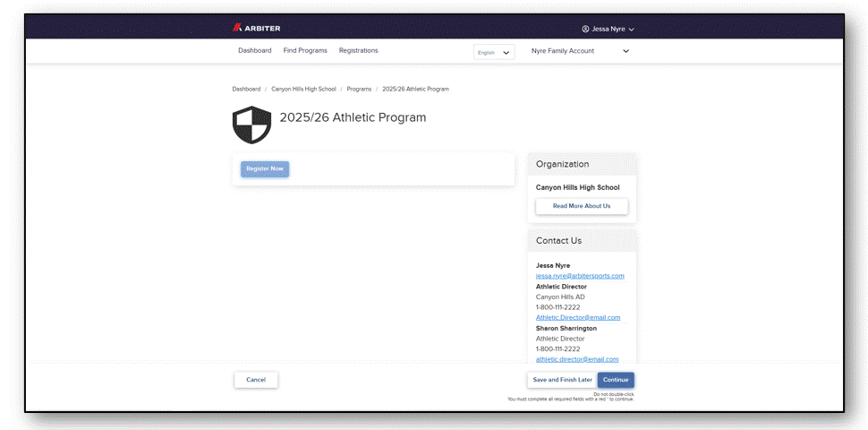Click Read More About Us button
Viewport: 868px width, 430px height.
pyautogui.click(x=582, y=206)
